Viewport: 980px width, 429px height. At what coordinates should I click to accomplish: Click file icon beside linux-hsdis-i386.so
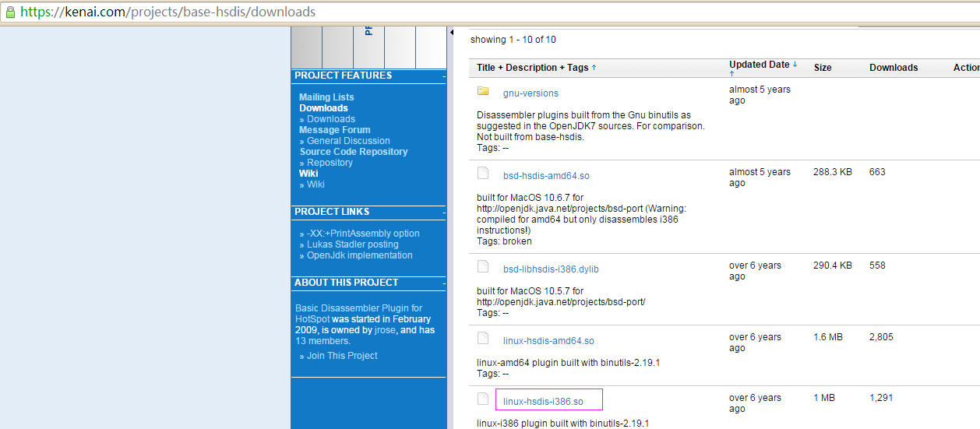[x=483, y=399]
